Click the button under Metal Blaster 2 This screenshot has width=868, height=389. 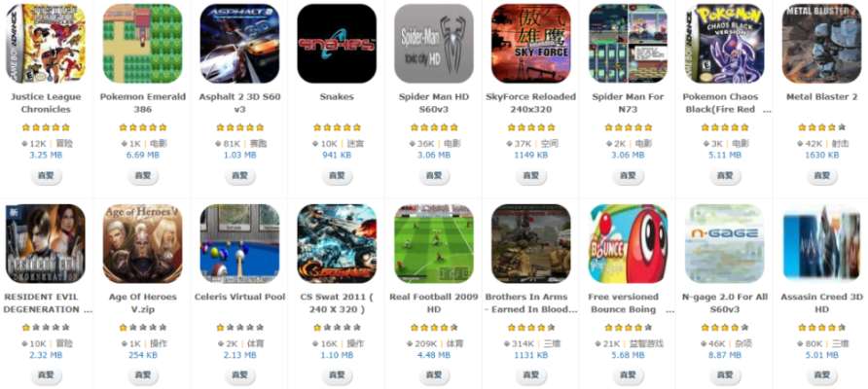click(822, 176)
